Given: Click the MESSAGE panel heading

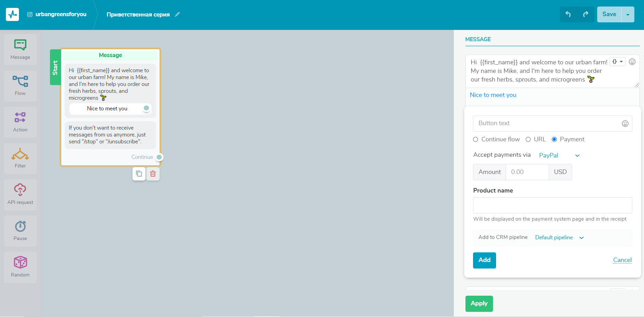Looking at the screenshot, I should (478, 39).
